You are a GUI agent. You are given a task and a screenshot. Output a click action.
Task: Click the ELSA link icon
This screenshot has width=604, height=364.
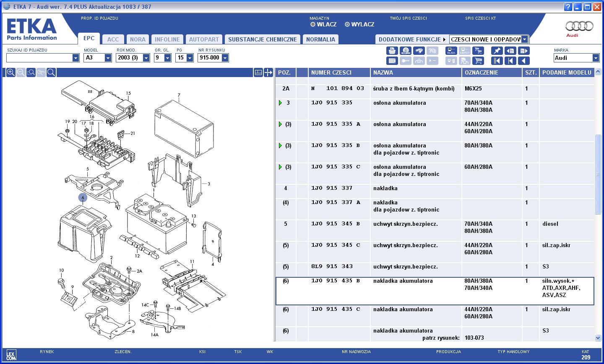[x=451, y=51]
